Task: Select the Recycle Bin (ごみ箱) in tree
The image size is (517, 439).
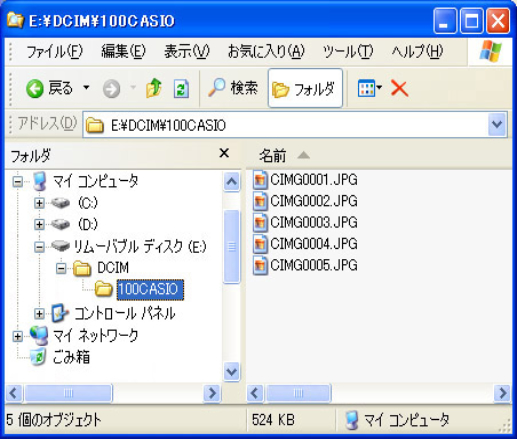Action: [x=61, y=357]
